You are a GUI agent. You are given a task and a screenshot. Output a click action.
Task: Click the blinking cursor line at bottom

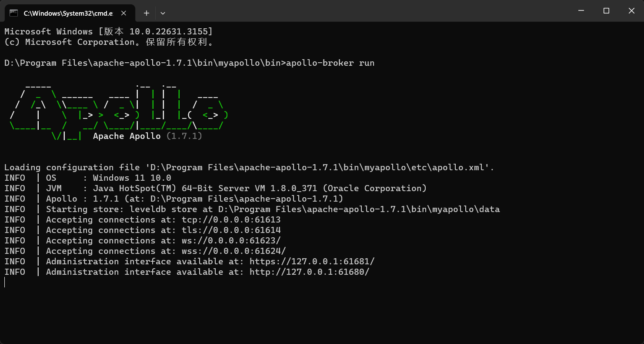click(x=5, y=282)
